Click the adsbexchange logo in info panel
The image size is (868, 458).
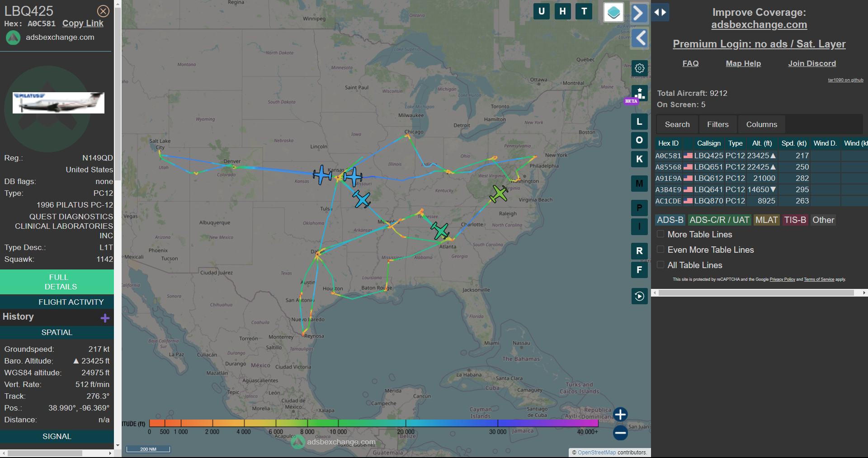pos(13,38)
